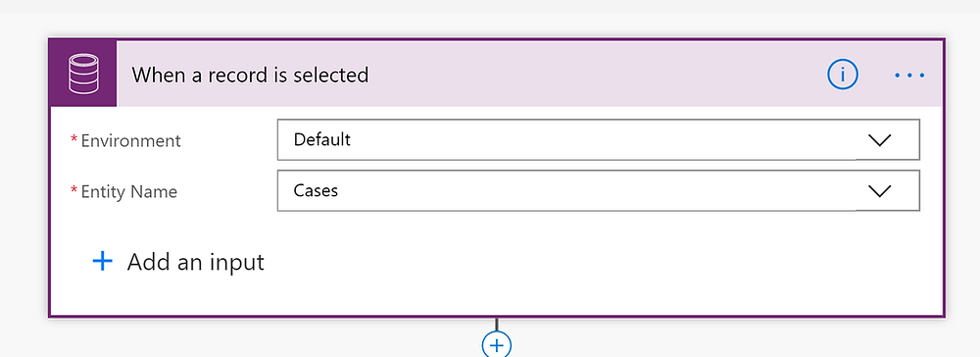Click the red asterisk beside Environment

[74, 138]
